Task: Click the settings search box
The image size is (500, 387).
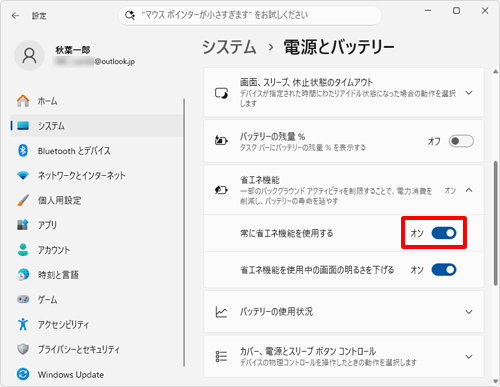Action: (x=250, y=15)
